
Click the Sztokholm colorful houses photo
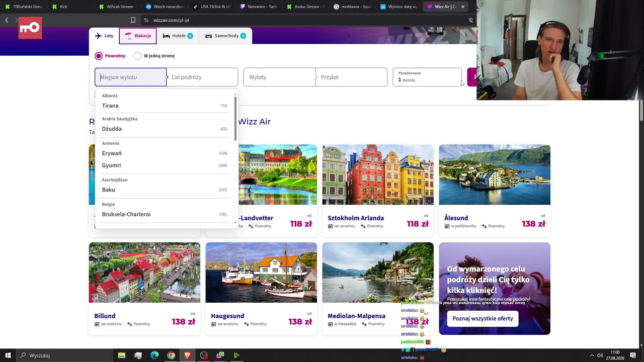[378, 175]
